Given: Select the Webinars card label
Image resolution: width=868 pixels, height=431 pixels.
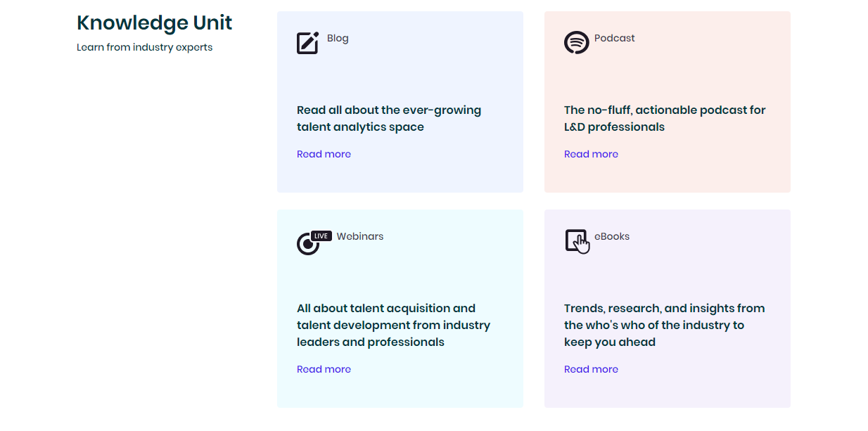Looking at the screenshot, I should [x=360, y=236].
